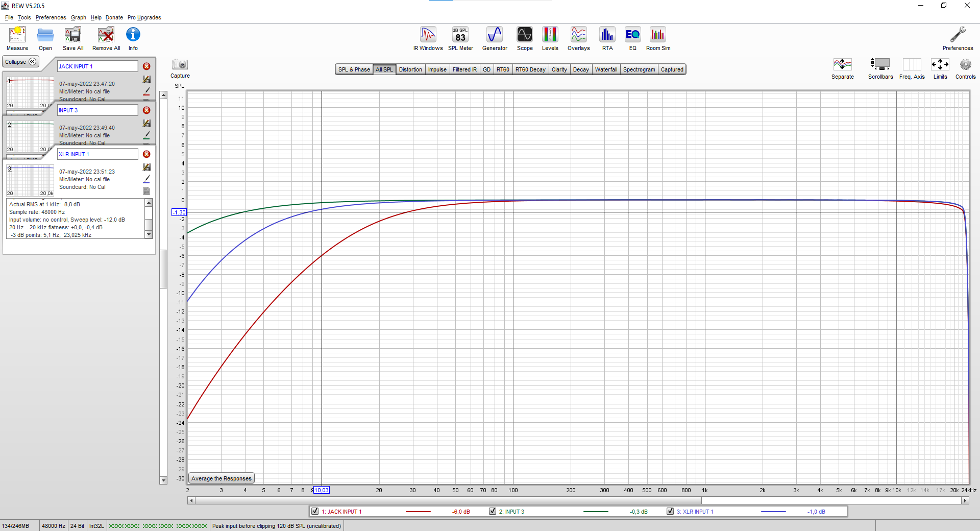Change trace colour for XLR INPUT 1
This screenshot has width=980, height=531.
click(x=146, y=179)
